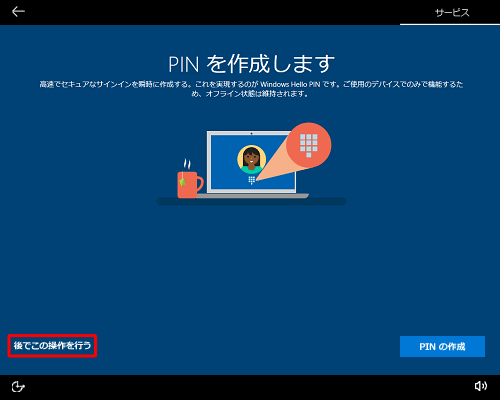Viewport: 500px width, 400px height.
Task: Click the PIN の作成 button
Action: [x=442, y=347]
